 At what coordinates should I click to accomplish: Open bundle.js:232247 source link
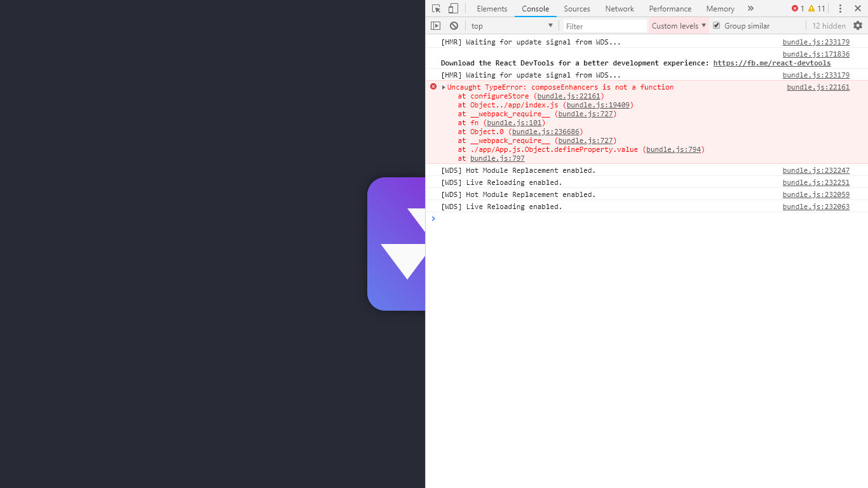[816, 170]
